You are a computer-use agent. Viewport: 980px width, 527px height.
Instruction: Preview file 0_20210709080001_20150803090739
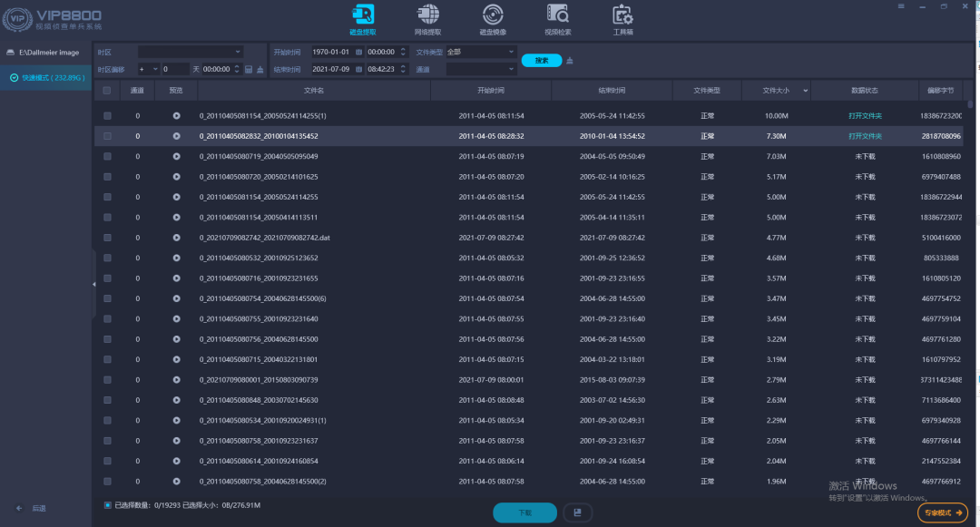pyautogui.click(x=176, y=380)
